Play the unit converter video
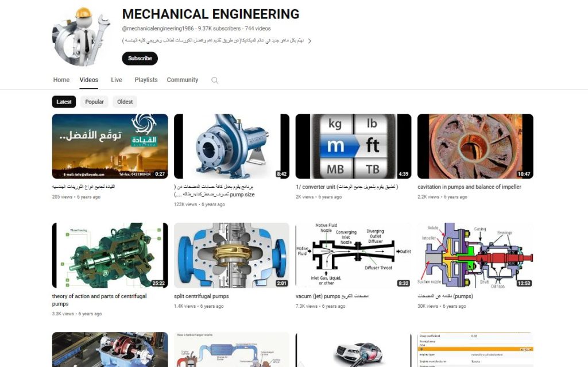The width and height of the screenshot is (588, 367). [353, 145]
